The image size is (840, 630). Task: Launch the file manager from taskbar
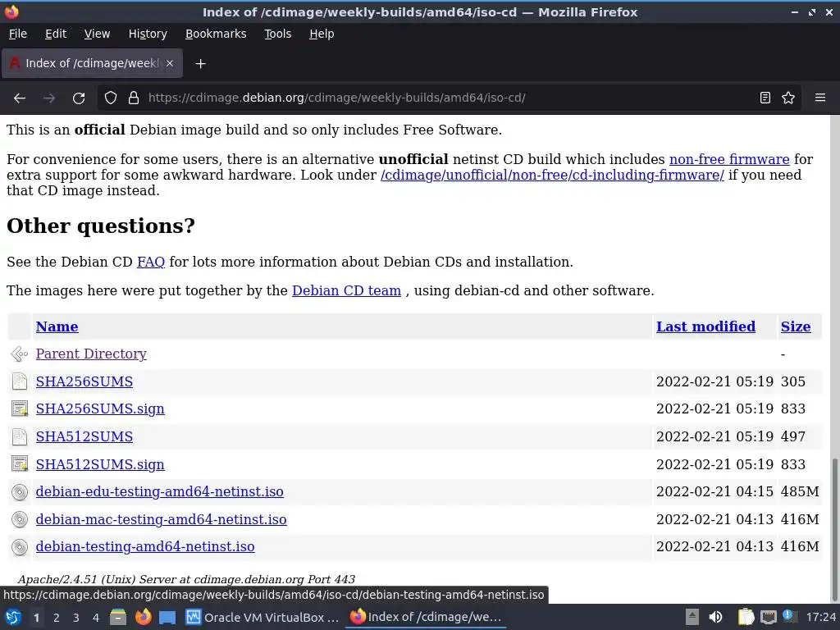118,618
